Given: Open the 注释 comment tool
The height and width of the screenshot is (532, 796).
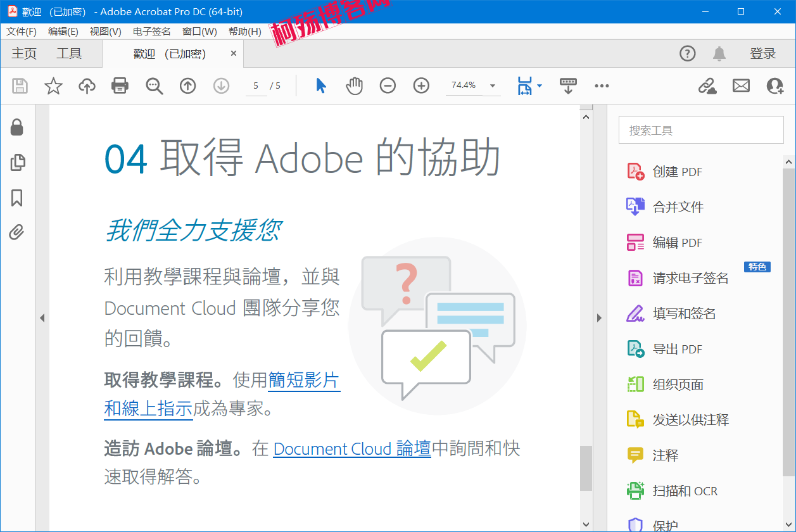Looking at the screenshot, I should click(x=653, y=455).
